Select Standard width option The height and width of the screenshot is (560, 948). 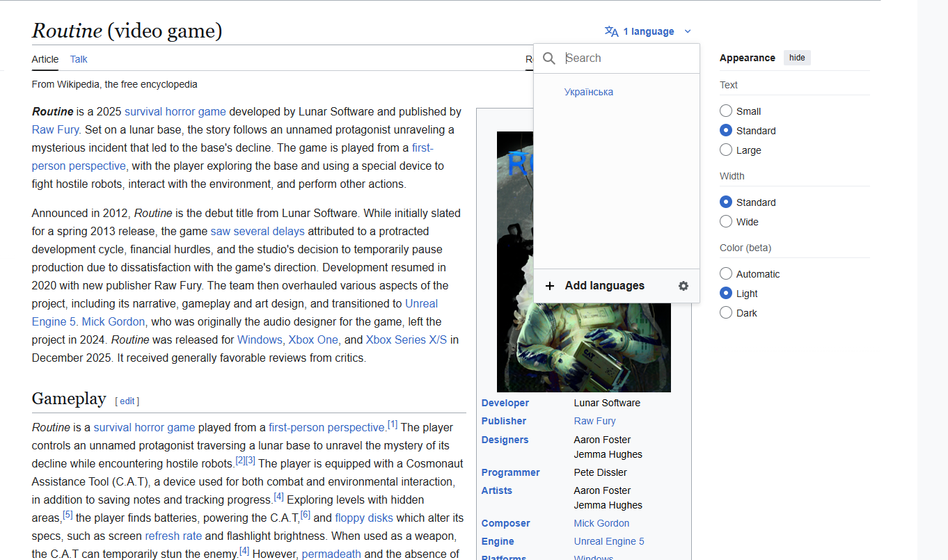726,202
